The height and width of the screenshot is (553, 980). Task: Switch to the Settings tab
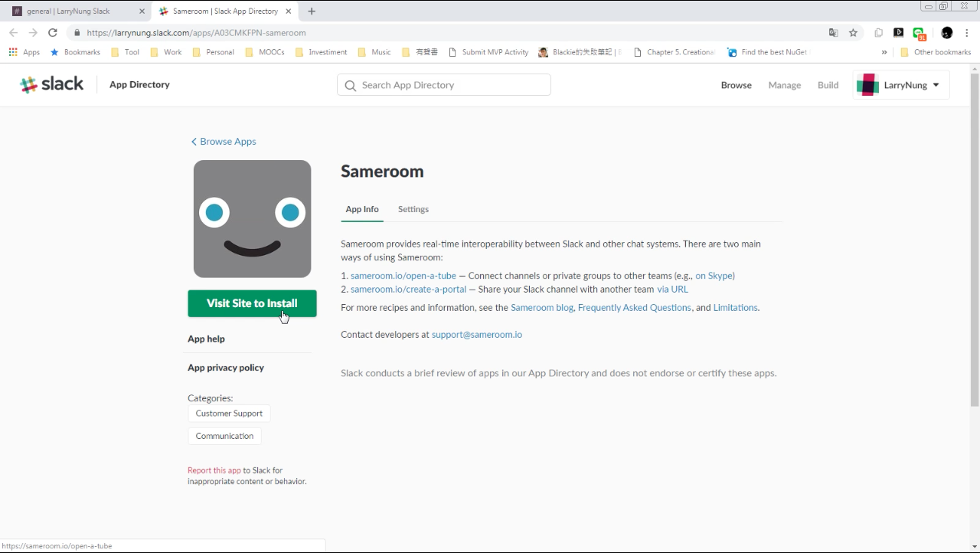(x=413, y=209)
